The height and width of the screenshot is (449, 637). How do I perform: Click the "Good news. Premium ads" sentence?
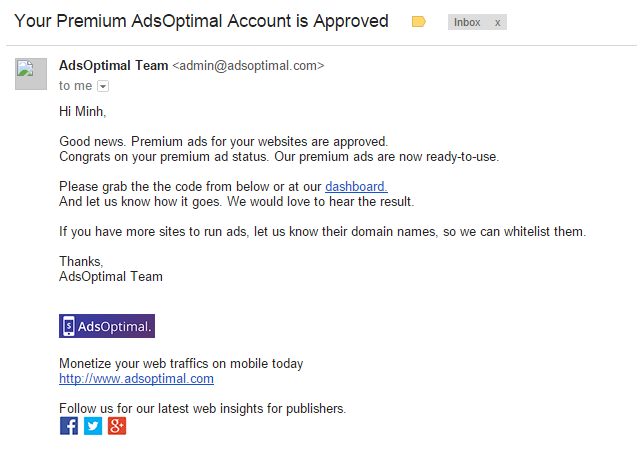pos(223,141)
